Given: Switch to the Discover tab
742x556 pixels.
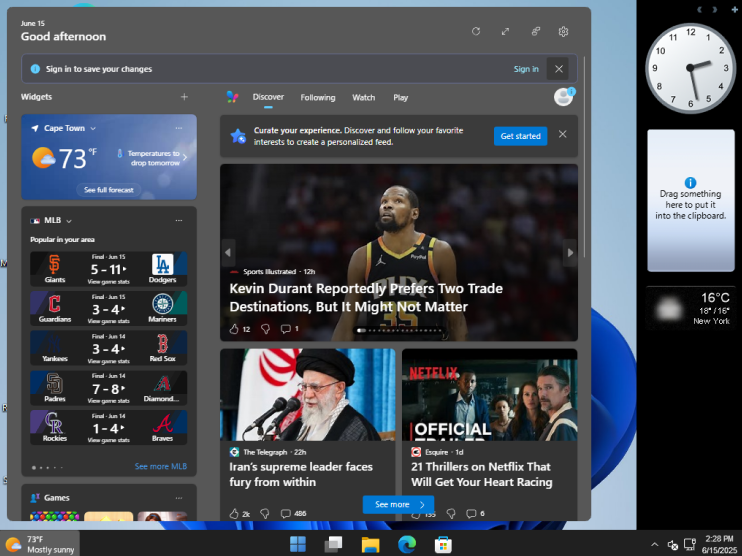Looking at the screenshot, I should tap(268, 97).
